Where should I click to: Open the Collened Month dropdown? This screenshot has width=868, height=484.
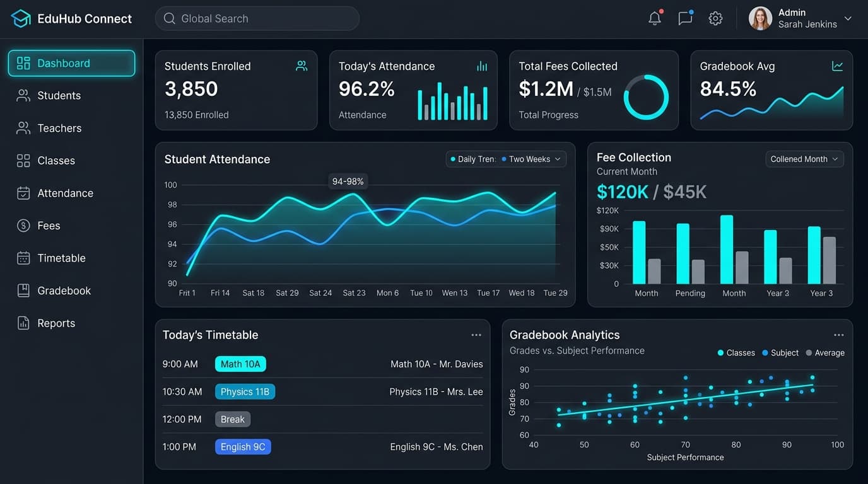804,159
